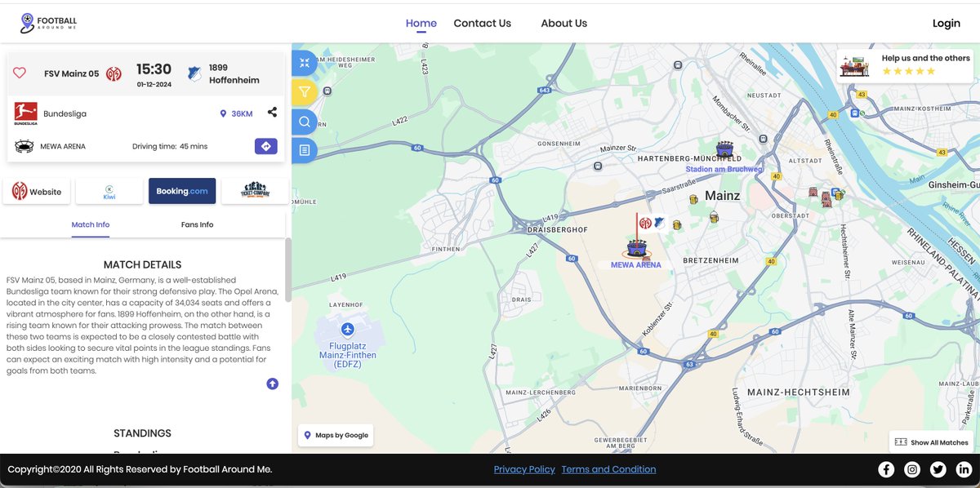
Task: Click the scroll-to-top purple arrow button
Action: pos(273,384)
